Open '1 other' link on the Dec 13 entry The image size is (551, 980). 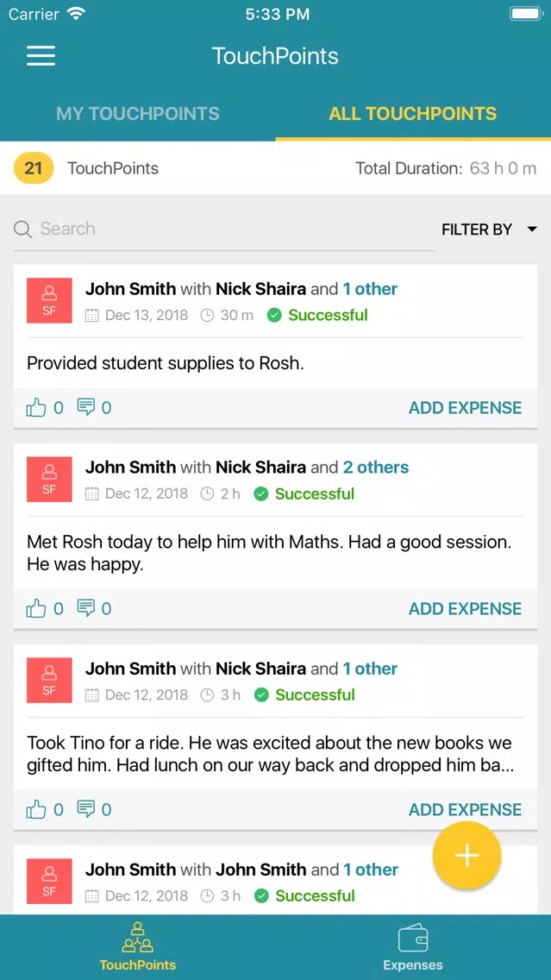click(371, 289)
